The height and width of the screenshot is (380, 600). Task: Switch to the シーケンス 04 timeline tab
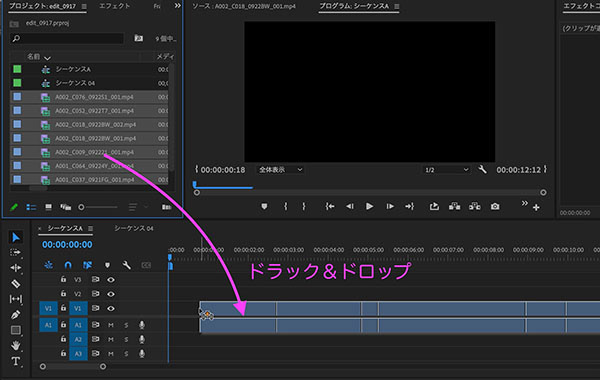point(134,228)
